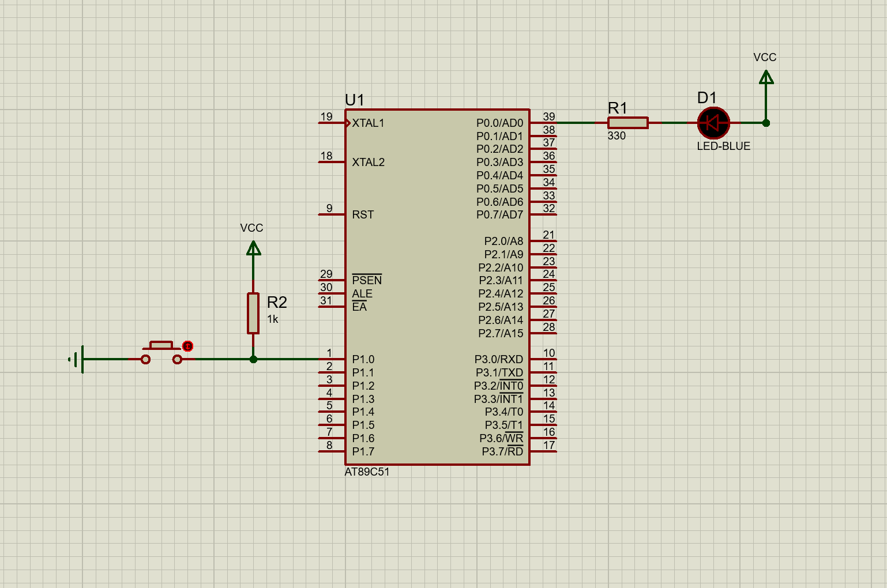The height and width of the screenshot is (588, 887).
Task: Click the XTAL1 pin 19 stub
Action: pyautogui.click(x=332, y=123)
